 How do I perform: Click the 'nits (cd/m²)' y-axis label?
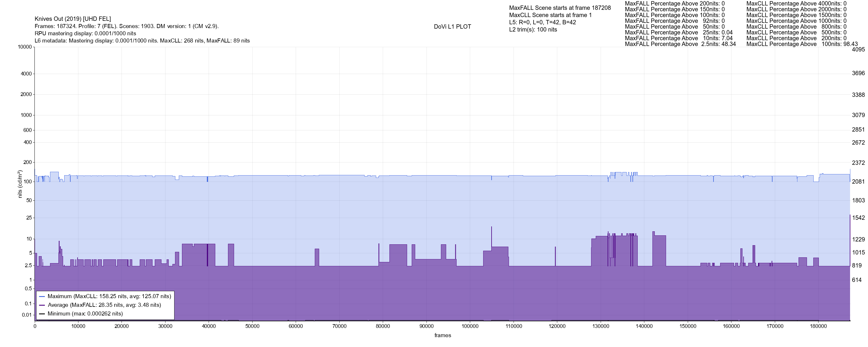20,184
